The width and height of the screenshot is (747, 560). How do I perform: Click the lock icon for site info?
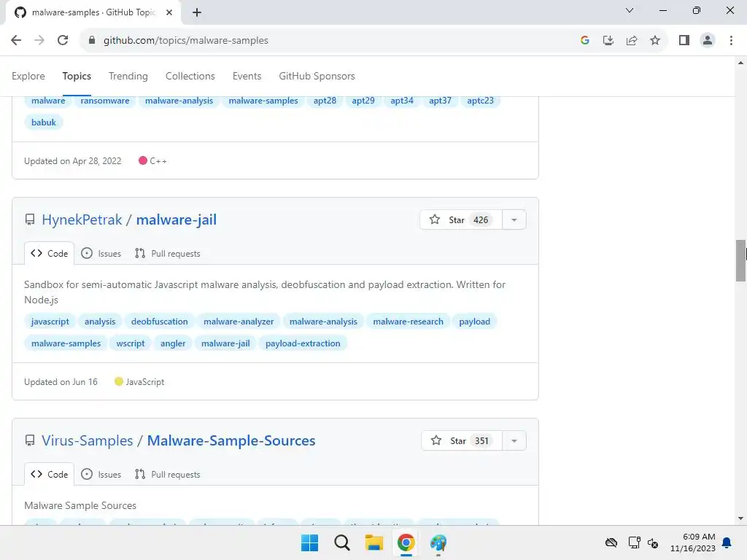pyautogui.click(x=92, y=41)
